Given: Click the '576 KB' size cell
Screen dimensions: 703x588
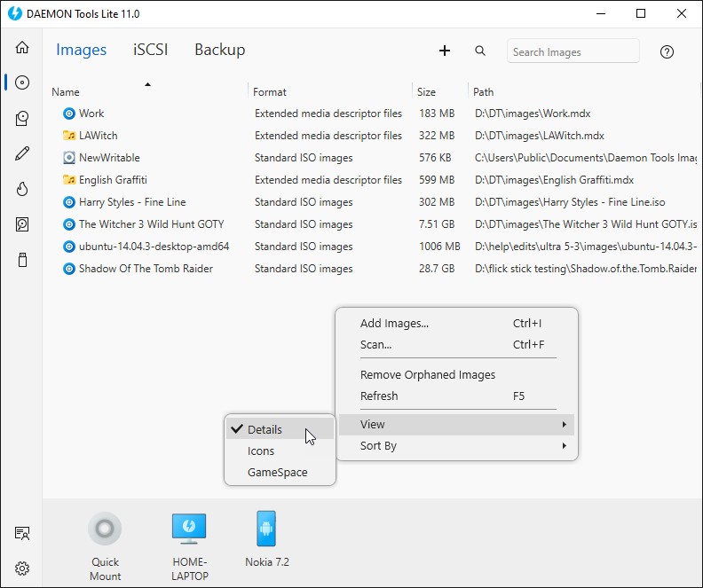Looking at the screenshot, I should (x=435, y=158).
